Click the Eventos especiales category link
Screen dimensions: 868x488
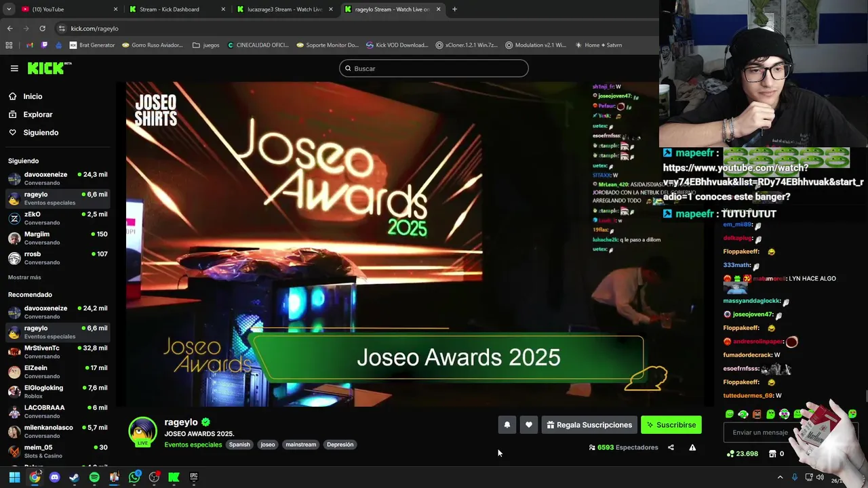[x=193, y=445]
